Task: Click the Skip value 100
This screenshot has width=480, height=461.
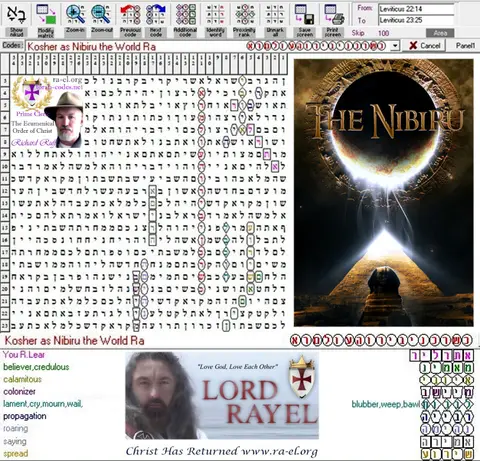Action: [x=383, y=33]
